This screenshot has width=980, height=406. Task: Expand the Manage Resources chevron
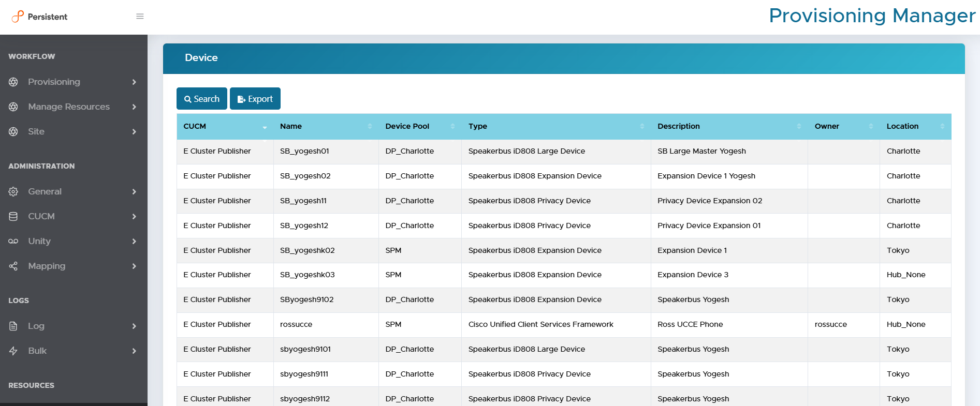click(x=134, y=107)
